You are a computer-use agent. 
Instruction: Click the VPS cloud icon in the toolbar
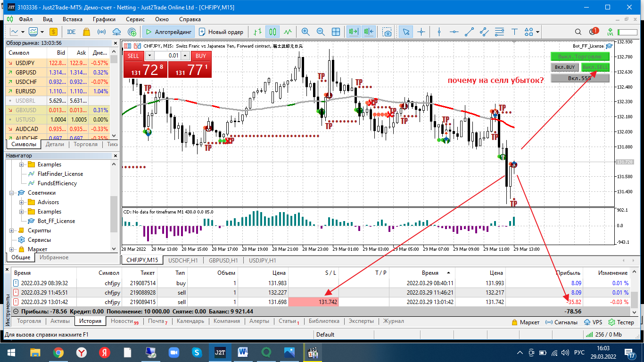click(x=117, y=32)
